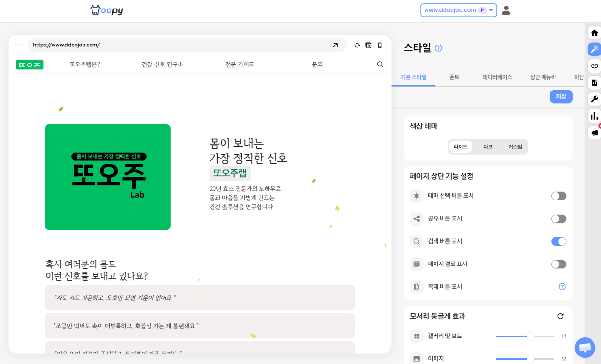Open the code file sidebar icon
Screen dimensions: 601x364
click(594, 82)
